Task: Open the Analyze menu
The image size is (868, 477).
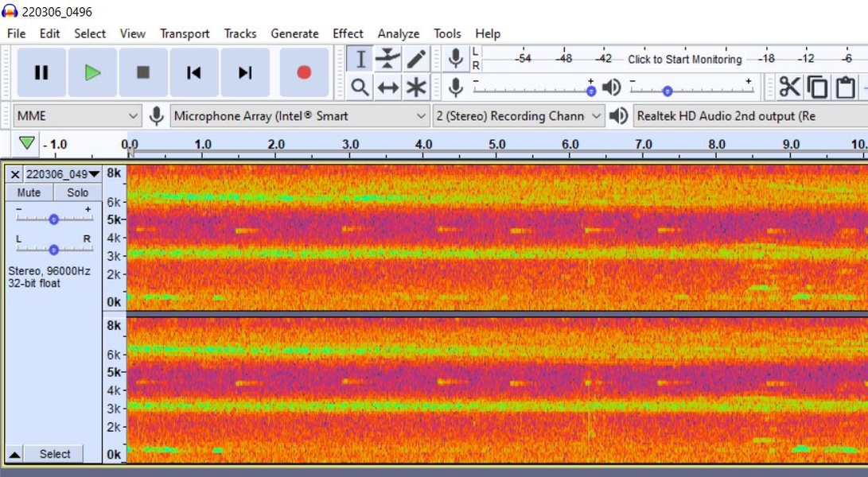Action: (x=398, y=33)
